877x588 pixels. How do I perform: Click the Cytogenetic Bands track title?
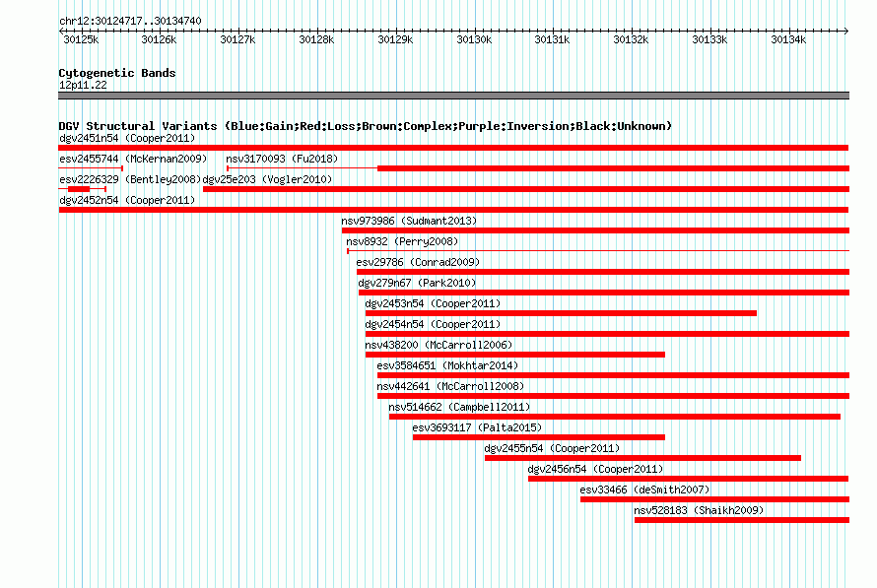(117, 73)
